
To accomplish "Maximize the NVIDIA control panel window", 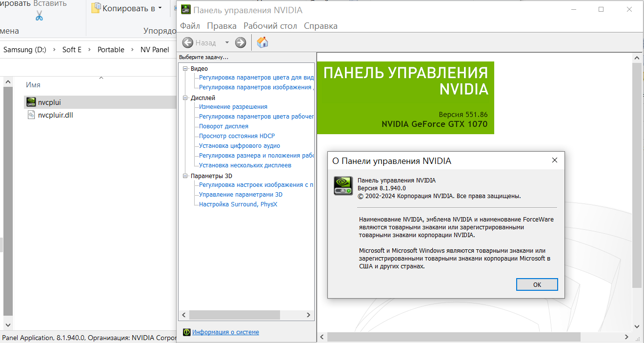I will [601, 10].
